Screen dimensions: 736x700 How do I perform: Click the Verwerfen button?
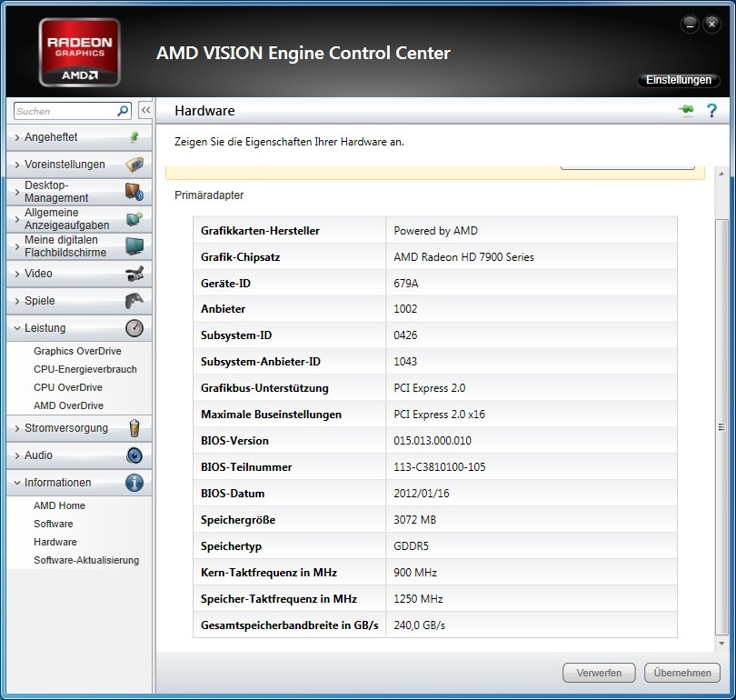pos(599,674)
